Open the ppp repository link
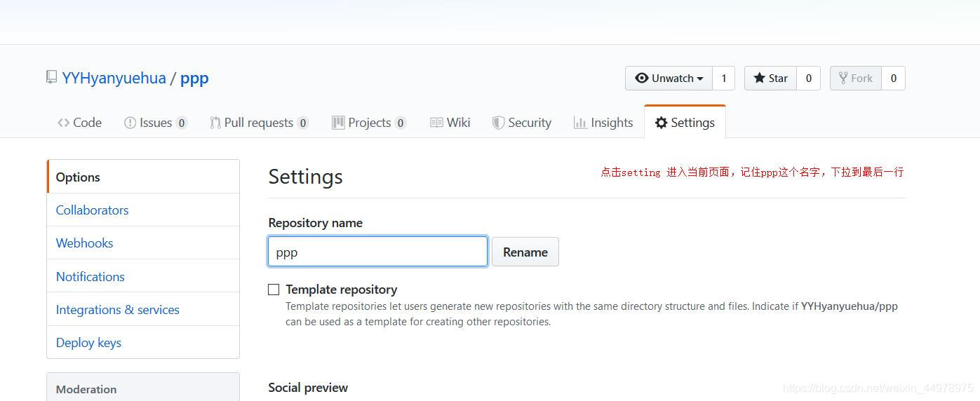This screenshot has height=401, width=980. pos(194,78)
